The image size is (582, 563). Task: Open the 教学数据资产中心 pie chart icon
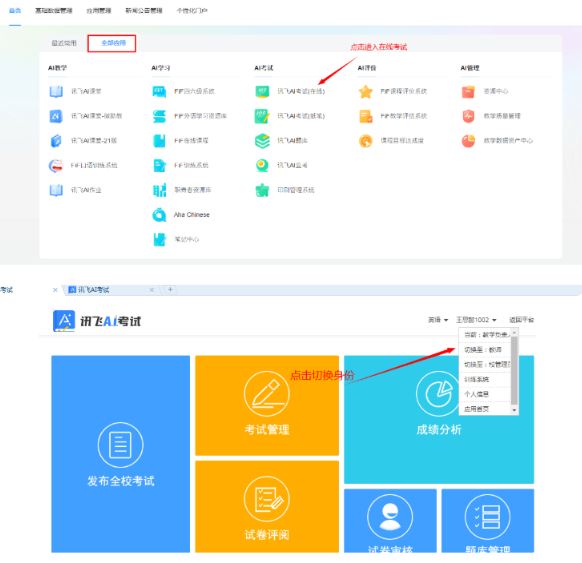[x=468, y=141]
